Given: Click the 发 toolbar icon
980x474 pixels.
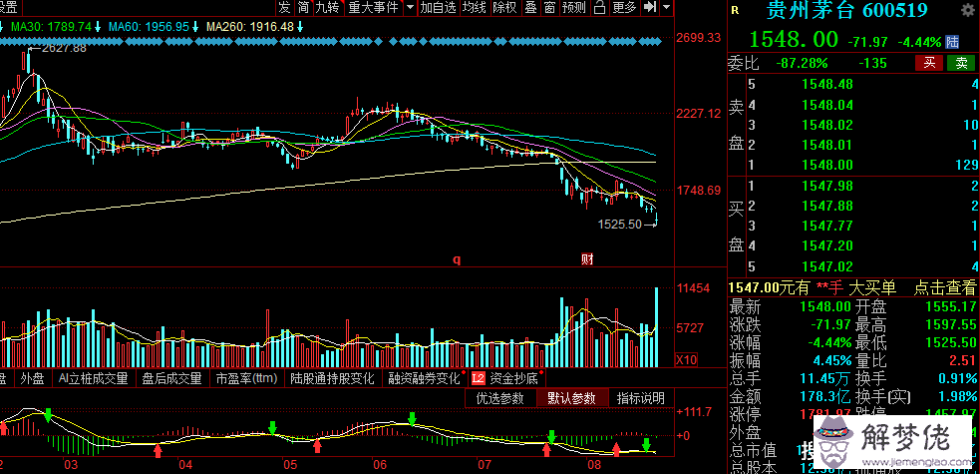Looking at the screenshot, I should (x=284, y=8).
